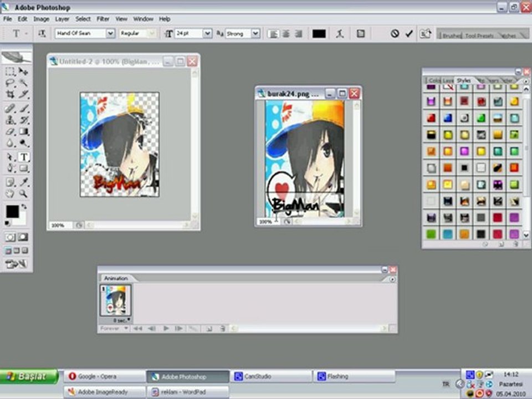Image resolution: width=532 pixels, height=399 pixels.
Task: Commit the current text edit checkmark
Action: click(x=409, y=34)
